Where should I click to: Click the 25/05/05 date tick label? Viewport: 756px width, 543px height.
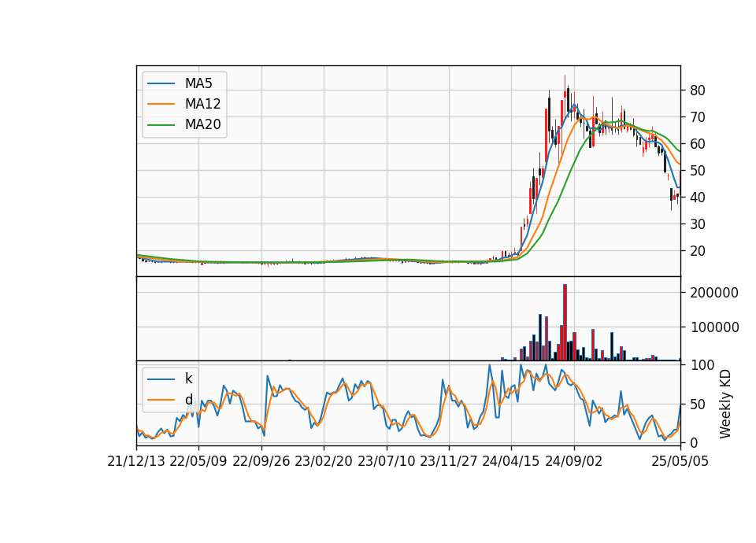click(x=680, y=462)
